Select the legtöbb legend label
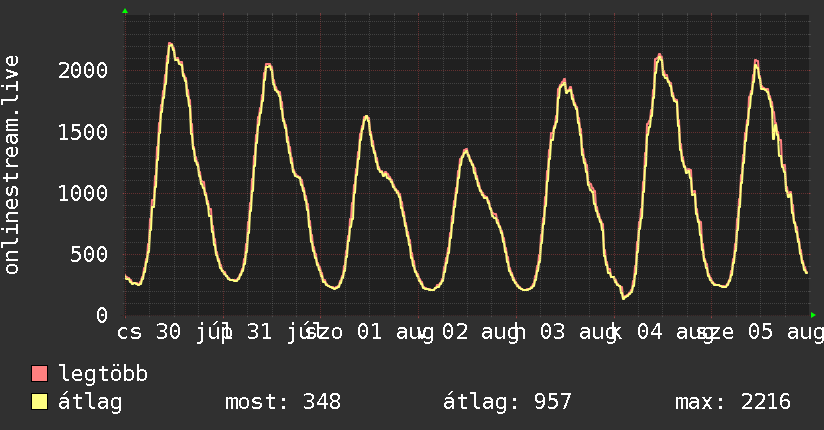The width and height of the screenshot is (824, 430). 103,374
